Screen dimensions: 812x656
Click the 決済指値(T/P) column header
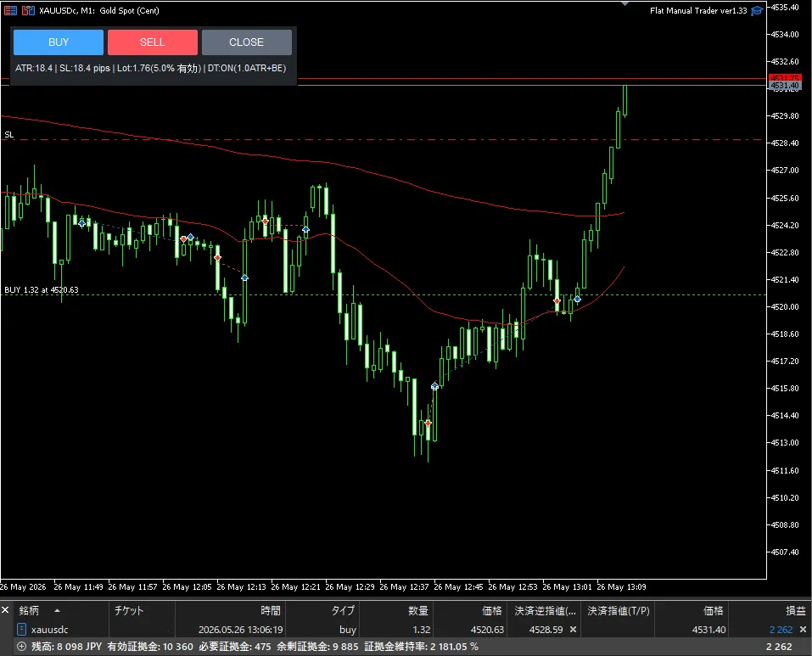618,611
